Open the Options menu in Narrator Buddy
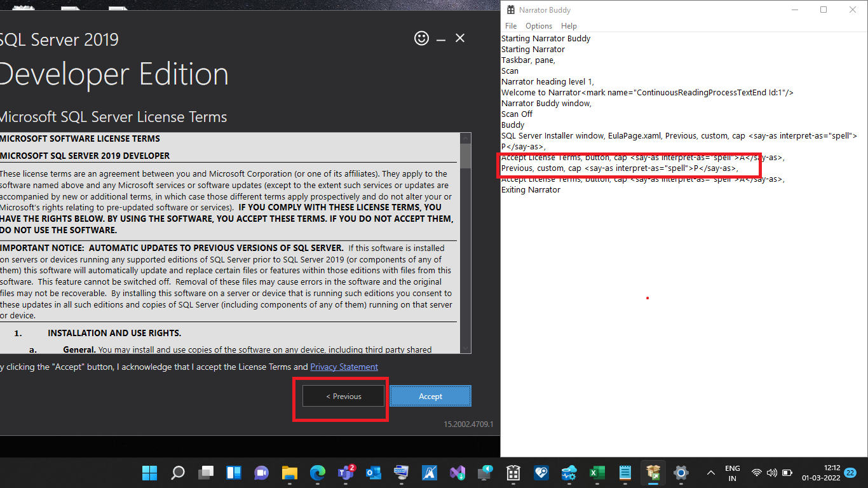 click(x=538, y=25)
